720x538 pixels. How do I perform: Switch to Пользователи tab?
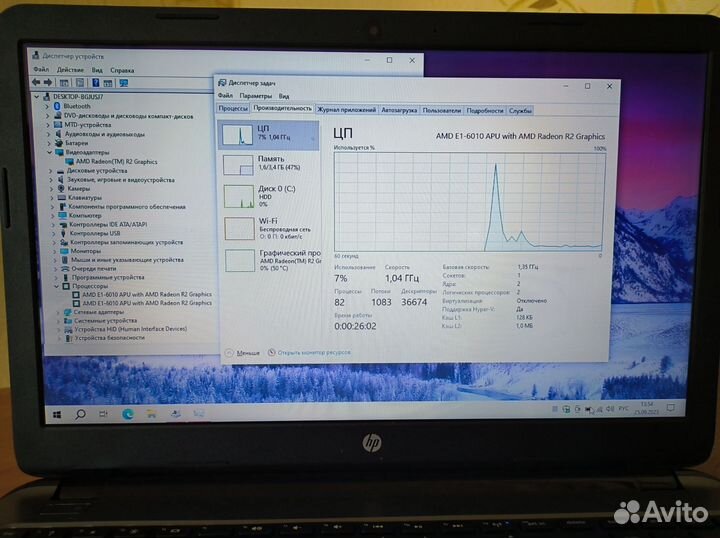pyautogui.click(x=441, y=110)
